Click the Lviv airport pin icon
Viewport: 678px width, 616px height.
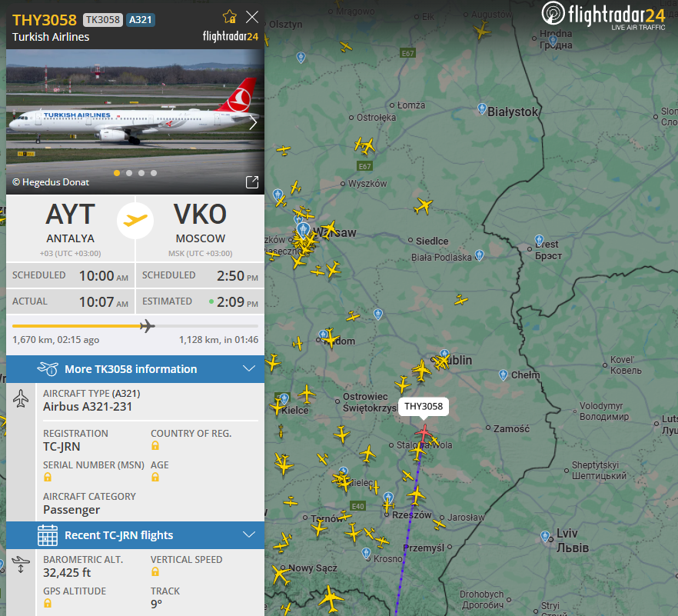coord(545,537)
